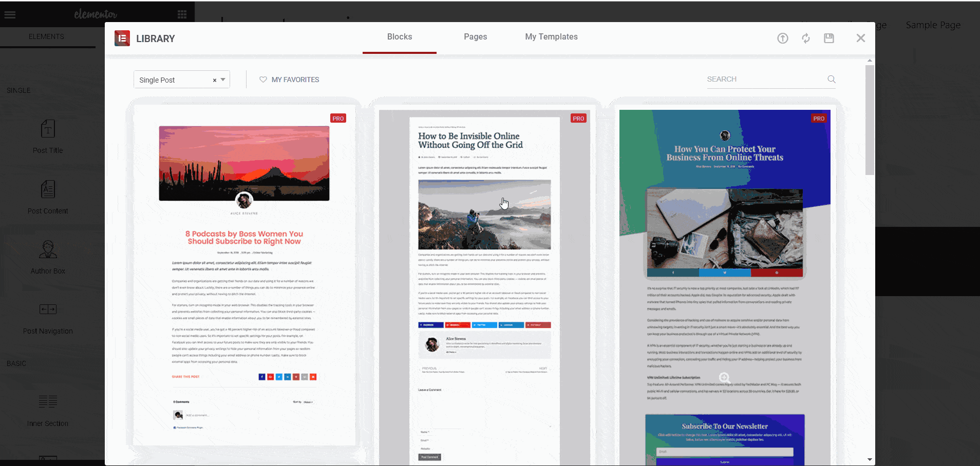This screenshot has height=466, width=980.
Task: Open the Elementor hamburger menu
Action: click(10, 14)
